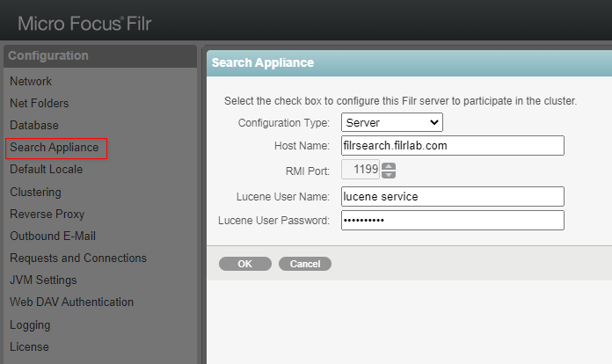Click the 'Lucene User Password:' label
Viewport: 612px width, 364px height.
pyautogui.click(x=273, y=221)
